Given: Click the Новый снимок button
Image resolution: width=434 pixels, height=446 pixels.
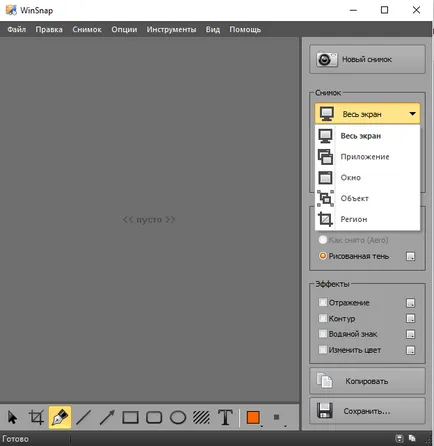Looking at the screenshot, I should click(x=367, y=59).
